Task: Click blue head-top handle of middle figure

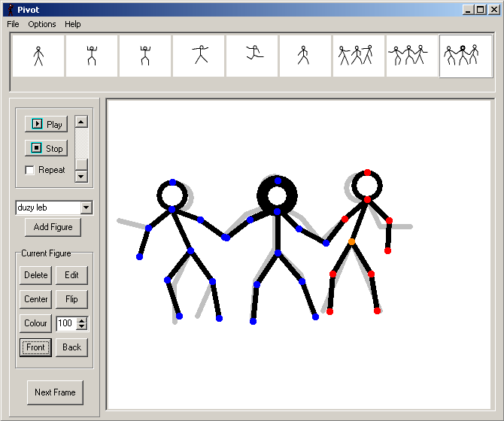Action: pyautogui.click(x=278, y=180)
